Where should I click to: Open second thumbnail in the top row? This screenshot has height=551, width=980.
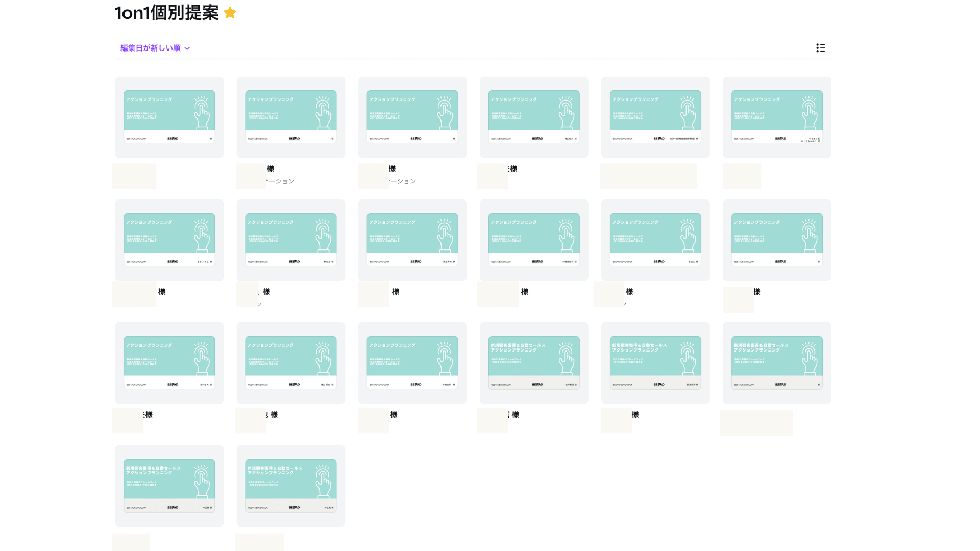pos(291,117)
